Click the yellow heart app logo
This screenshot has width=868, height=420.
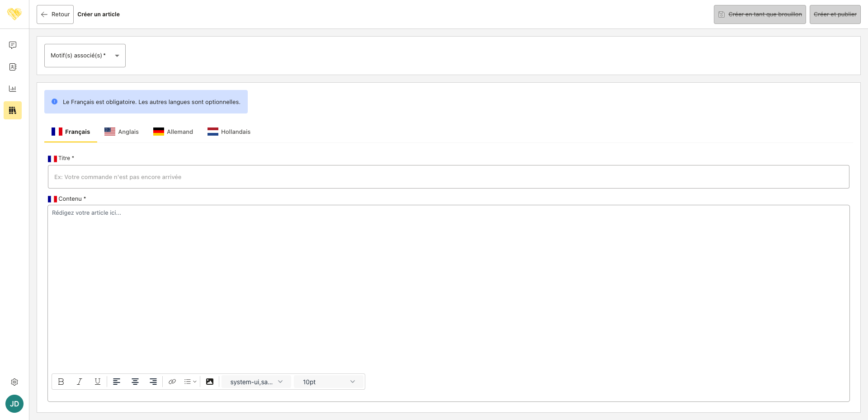click(x=14, y=14)
